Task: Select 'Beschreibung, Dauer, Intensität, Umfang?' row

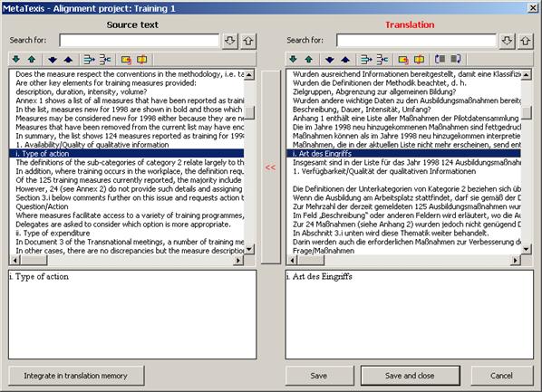Action: [403, 110]
